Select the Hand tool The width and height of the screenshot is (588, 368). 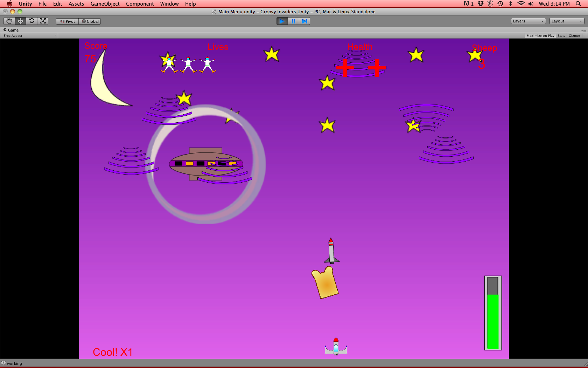[9, 21]
